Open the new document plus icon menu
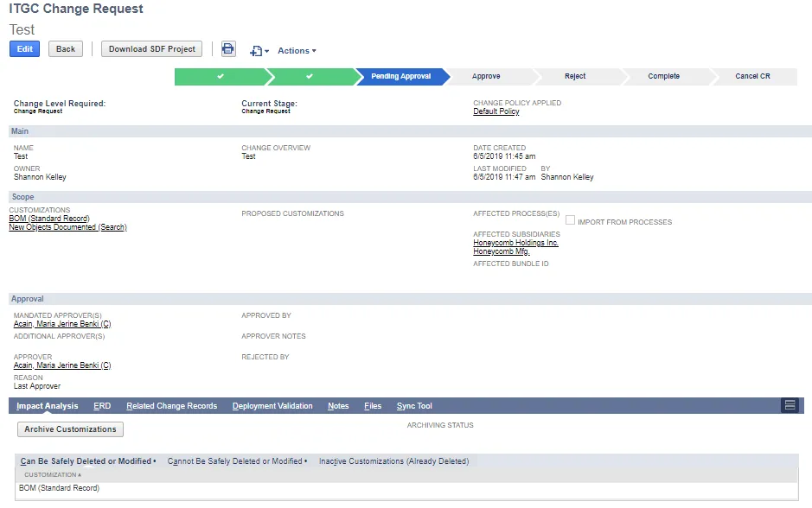 pyautogui.click(x=259, y=51)
